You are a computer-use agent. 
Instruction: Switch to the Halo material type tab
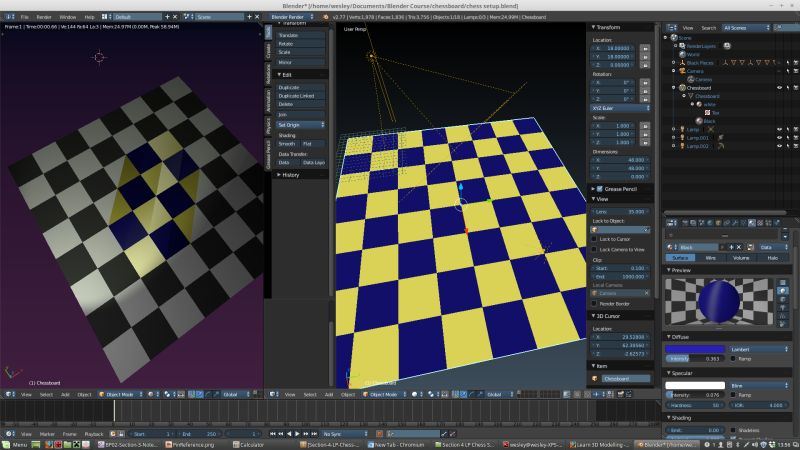point(773,258)
